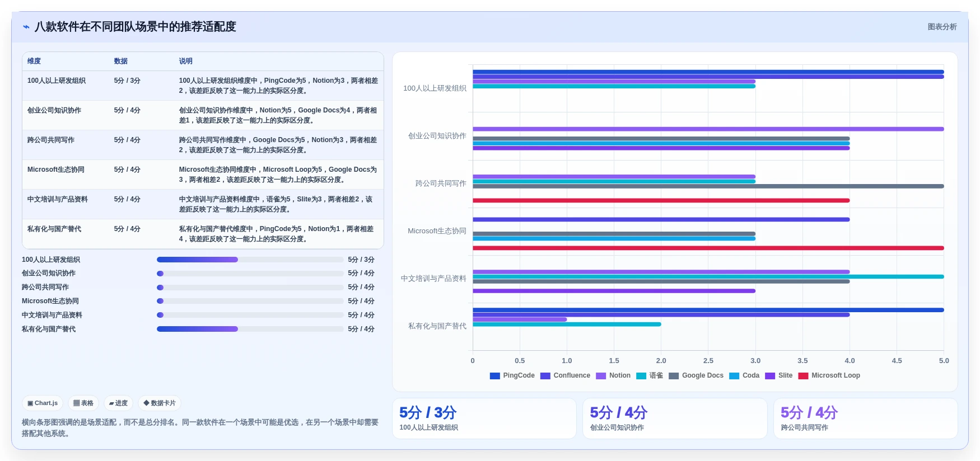This screenshot has height=461, width=980.
Task: Toggle Google Docs series in chart legend
Action: 696,376
